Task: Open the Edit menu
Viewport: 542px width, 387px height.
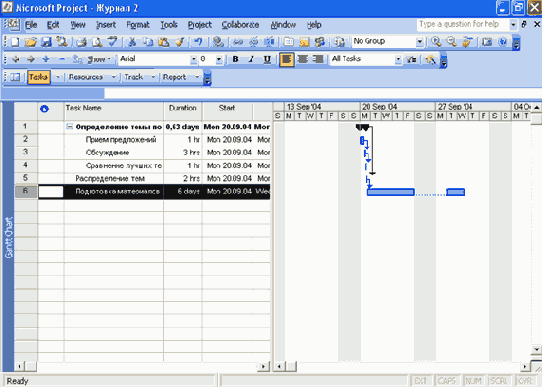Action: (53, 25)
